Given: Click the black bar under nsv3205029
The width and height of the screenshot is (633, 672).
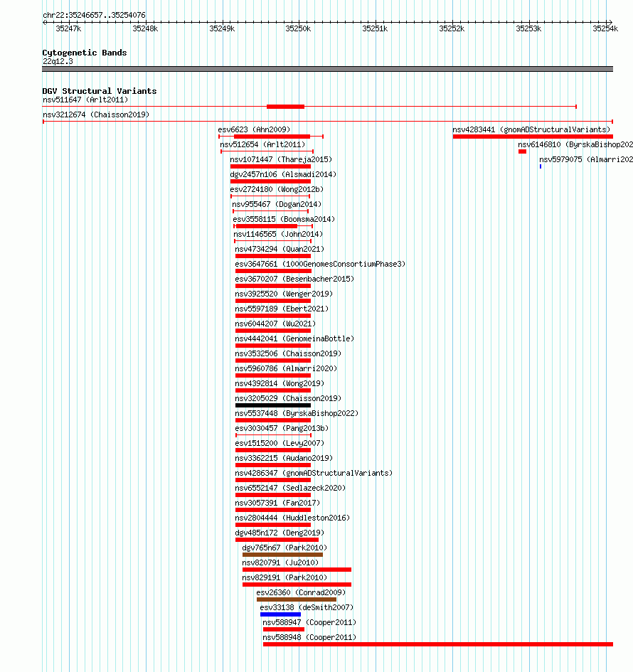Looking at the screenshot, I should pyautogui.click(x=273, y=405).
